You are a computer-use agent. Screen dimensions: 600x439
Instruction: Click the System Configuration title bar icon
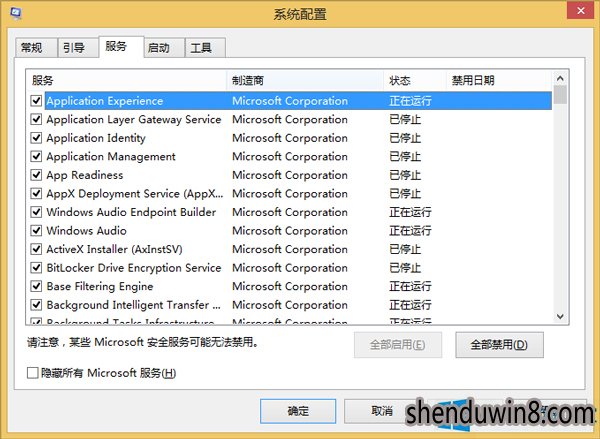pos(15,13)
